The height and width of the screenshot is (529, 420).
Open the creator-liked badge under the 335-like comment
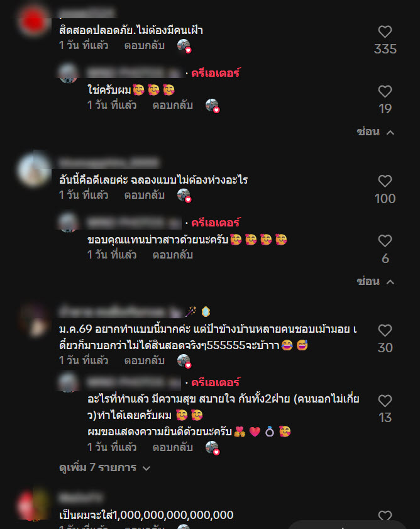point(184,46)
